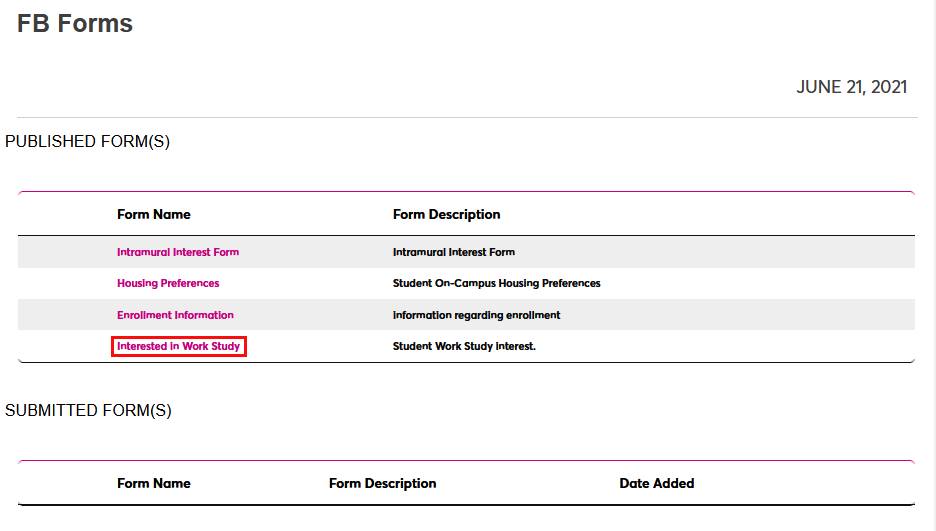
Task: Click the horizontal divider below the date
Action: pos(467,118)
